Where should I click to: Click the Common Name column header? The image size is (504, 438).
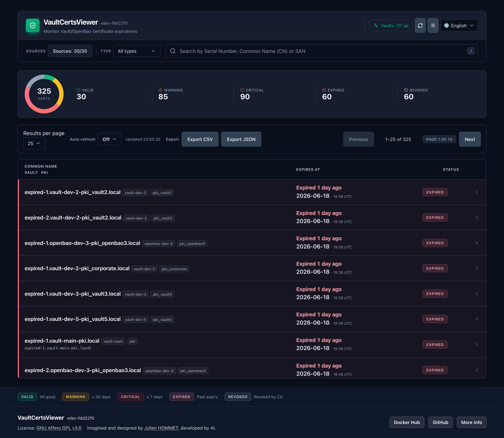41,166
